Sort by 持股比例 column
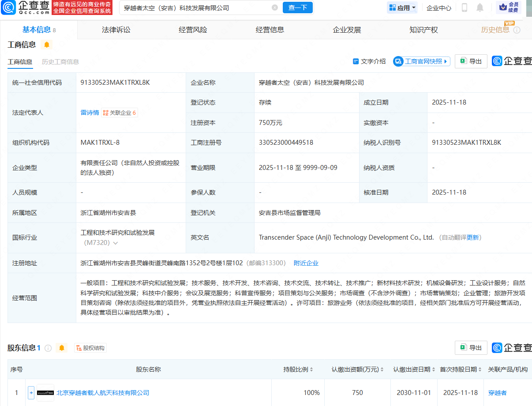This screenshot has width=532, height=406. click(298, 369)
